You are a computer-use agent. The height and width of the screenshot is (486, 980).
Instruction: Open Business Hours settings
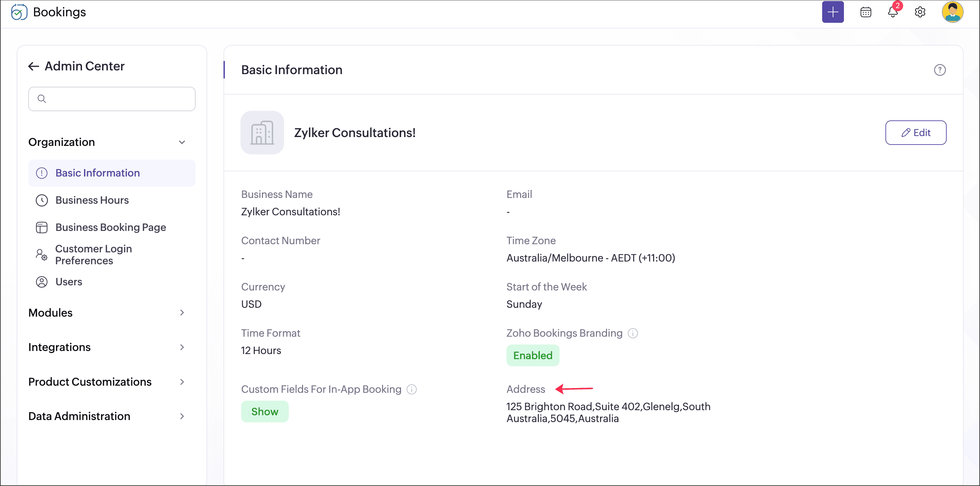pos(92,200)
